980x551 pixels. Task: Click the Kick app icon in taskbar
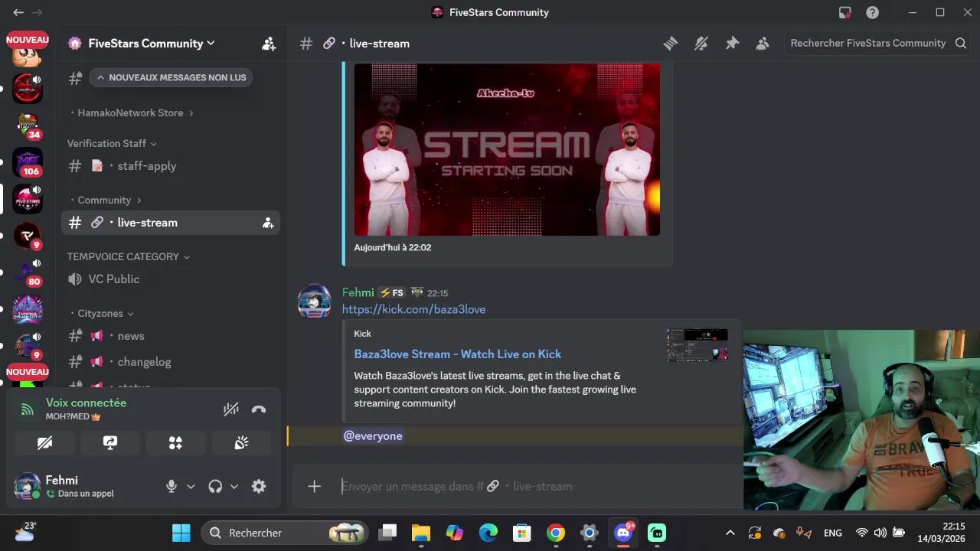pos(657,533)
